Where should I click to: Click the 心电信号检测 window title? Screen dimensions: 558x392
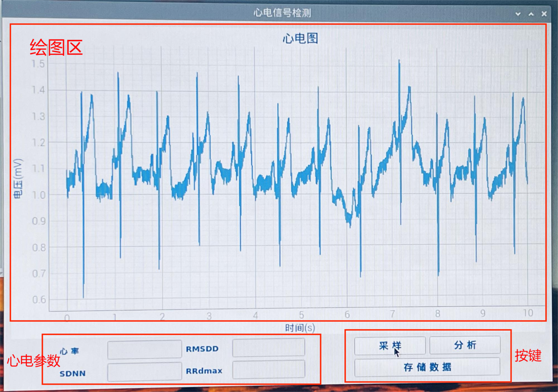click(x=282, y=13)
